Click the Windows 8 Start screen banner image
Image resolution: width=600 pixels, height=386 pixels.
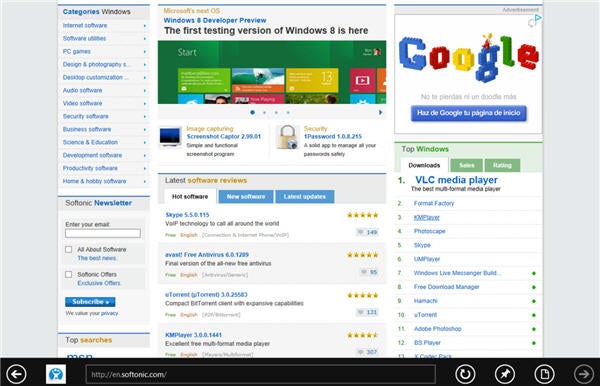(x=272, y=72)
